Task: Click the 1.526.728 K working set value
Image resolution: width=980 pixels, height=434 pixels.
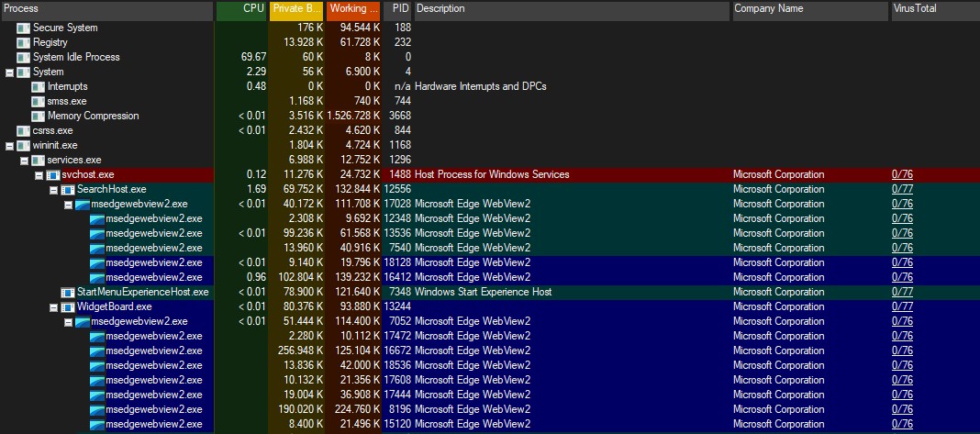Action: [353, 116]
